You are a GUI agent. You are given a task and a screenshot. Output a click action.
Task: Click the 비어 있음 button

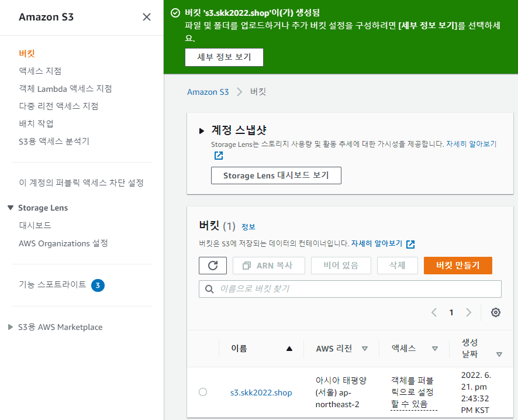click(341, 266)
